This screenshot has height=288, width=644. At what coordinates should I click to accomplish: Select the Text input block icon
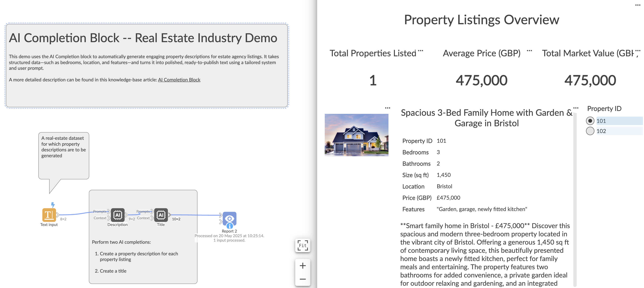(x=49, y=215)
